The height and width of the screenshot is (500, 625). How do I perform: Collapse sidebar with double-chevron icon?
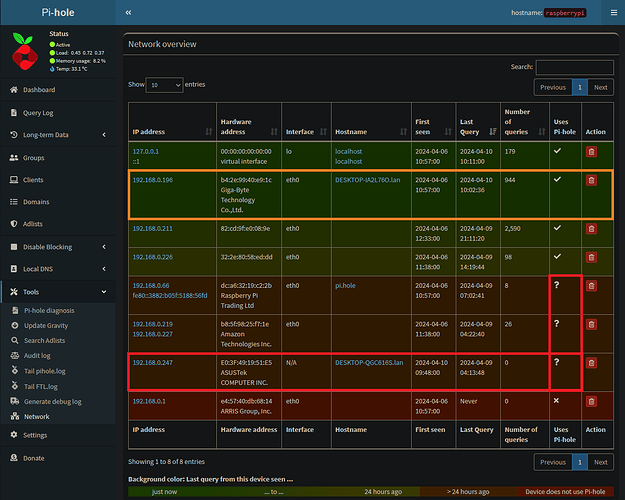pyautogui.click(x=129, y=12)
